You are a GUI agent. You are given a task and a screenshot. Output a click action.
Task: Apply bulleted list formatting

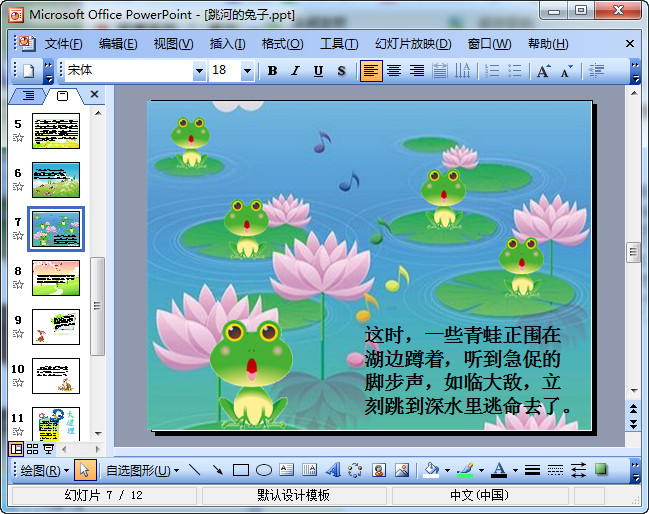[x=514, y=71]
